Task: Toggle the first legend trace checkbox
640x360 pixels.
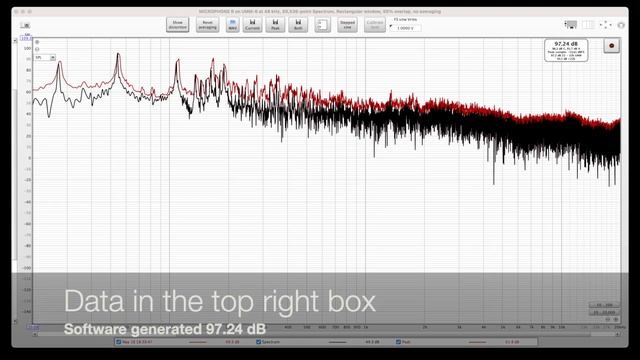Action: coord(119,342)
